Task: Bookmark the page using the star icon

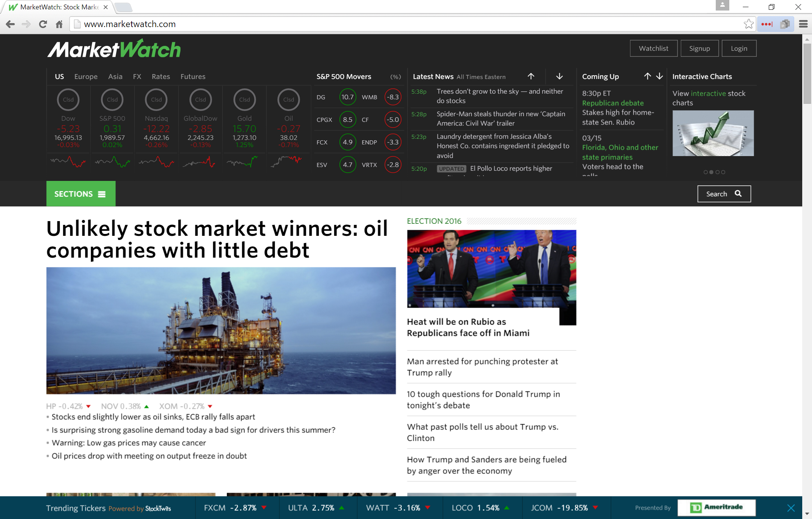Action: [748, 24]
